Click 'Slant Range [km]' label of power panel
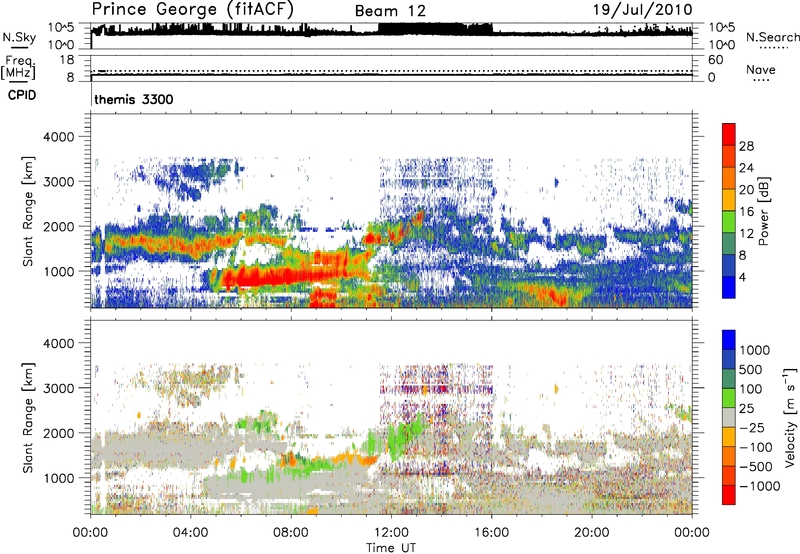This screenshot has width=800, height=554. (28, 211)
